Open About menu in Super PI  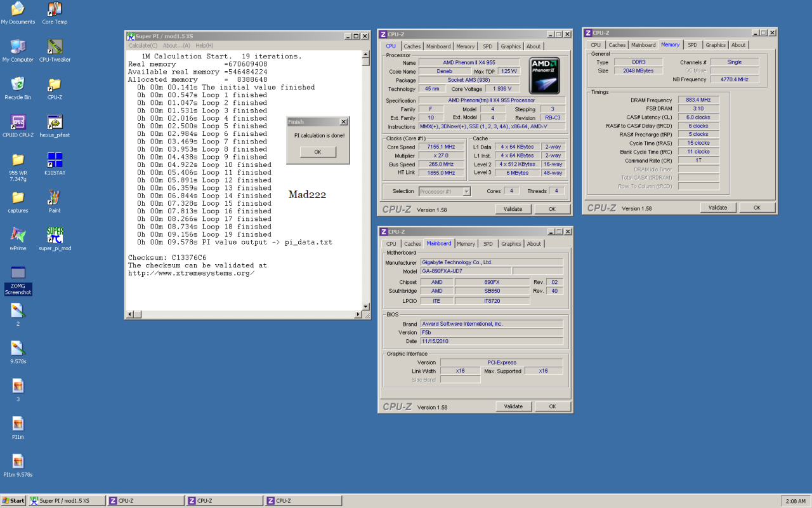coord(176,46)
